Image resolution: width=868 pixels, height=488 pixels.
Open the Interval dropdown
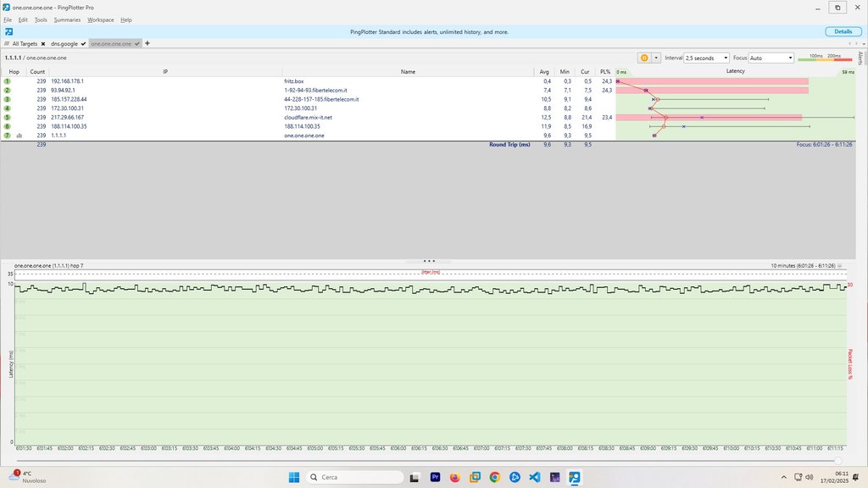tap(706, 58)
